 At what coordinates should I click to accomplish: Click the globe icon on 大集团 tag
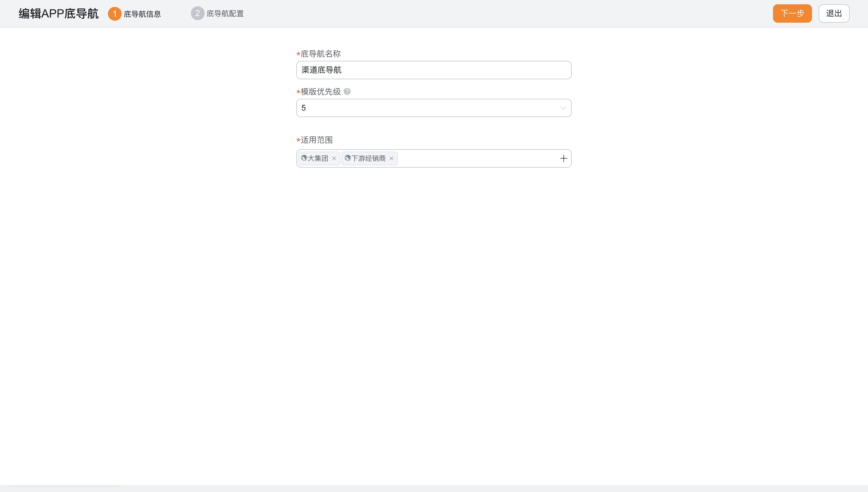tap(304, 158)
